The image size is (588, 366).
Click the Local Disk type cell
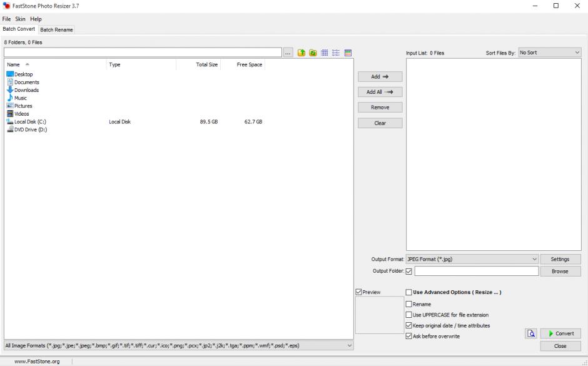pyautogui.click(x=119, y=122)
